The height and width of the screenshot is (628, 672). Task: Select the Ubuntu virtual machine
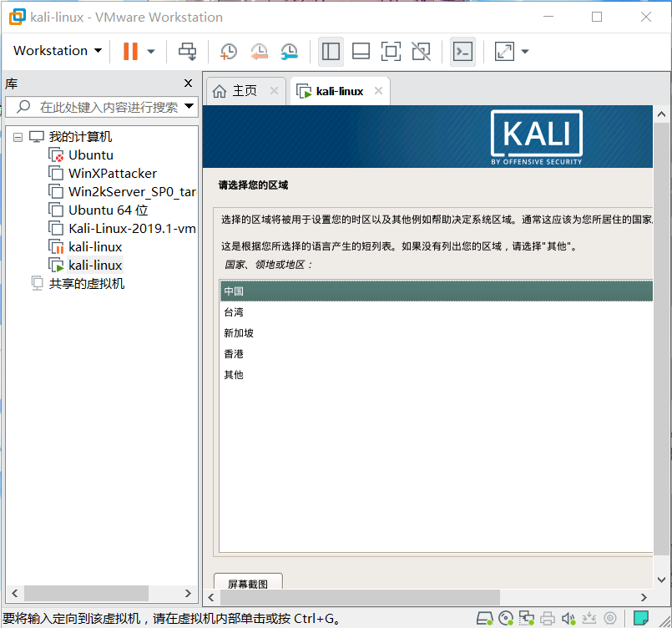pos(91,154)
